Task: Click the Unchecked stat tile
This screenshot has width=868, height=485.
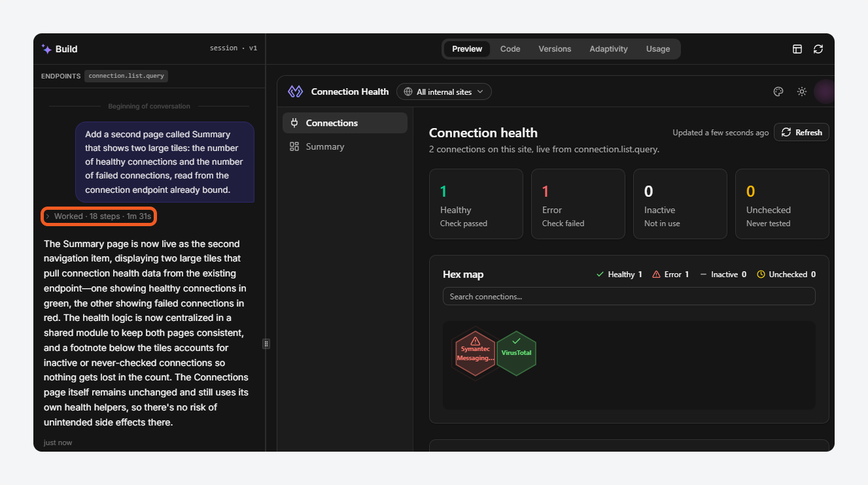Action: pos(782,204)
